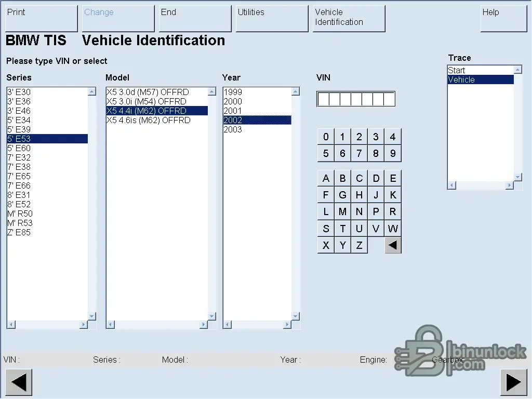Image resolution: width=532 pixels, height=399 pixels.
Task: Click Trace list horizontal scroll left arrow
Action: (x=452, y=185)
